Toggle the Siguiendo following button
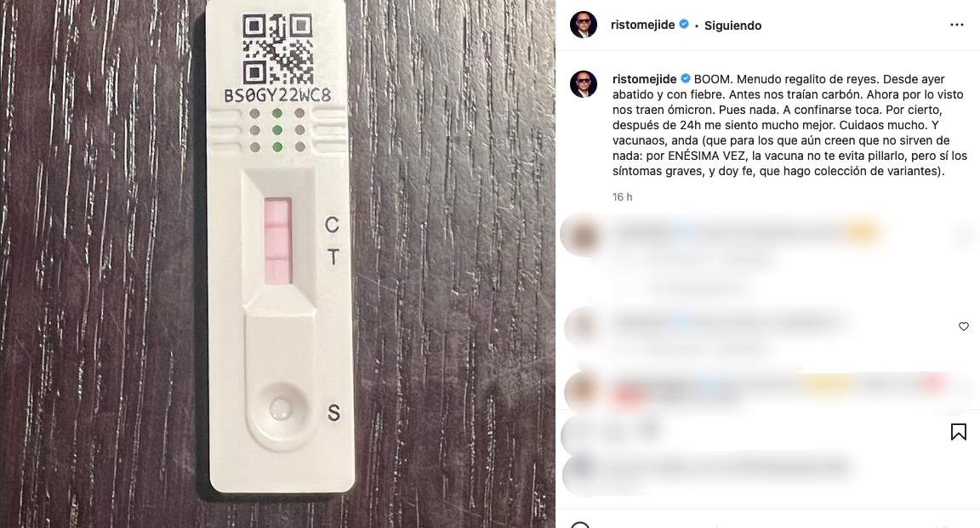Image resolution: width=980 pixels, height=528 pixels. pos(732,26)
